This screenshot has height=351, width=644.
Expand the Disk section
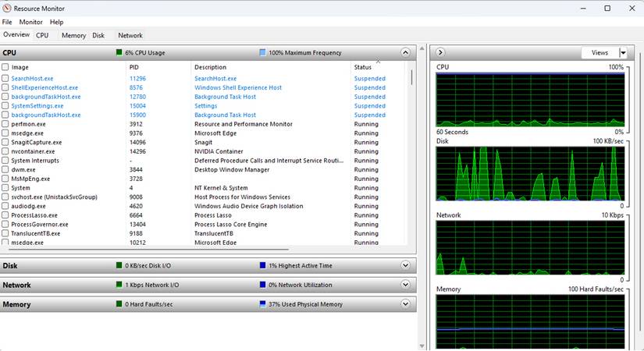point(404,266)
